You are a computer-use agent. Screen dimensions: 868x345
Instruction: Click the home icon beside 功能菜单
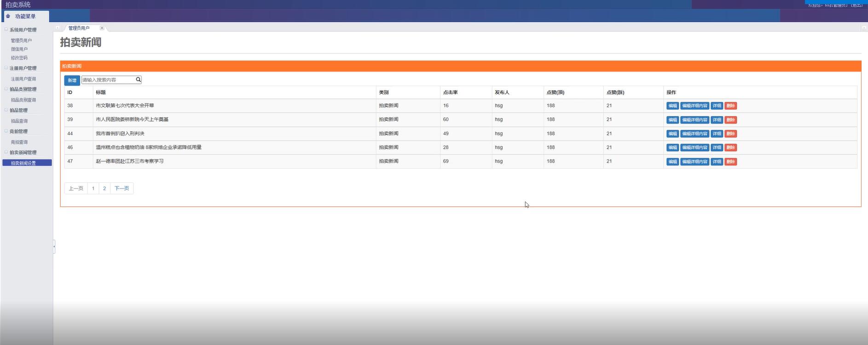pyautogui.click(x=8, y=16)
